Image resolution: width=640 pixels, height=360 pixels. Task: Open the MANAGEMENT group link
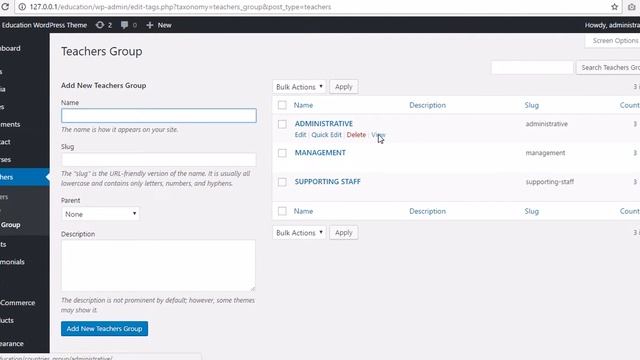320,152
